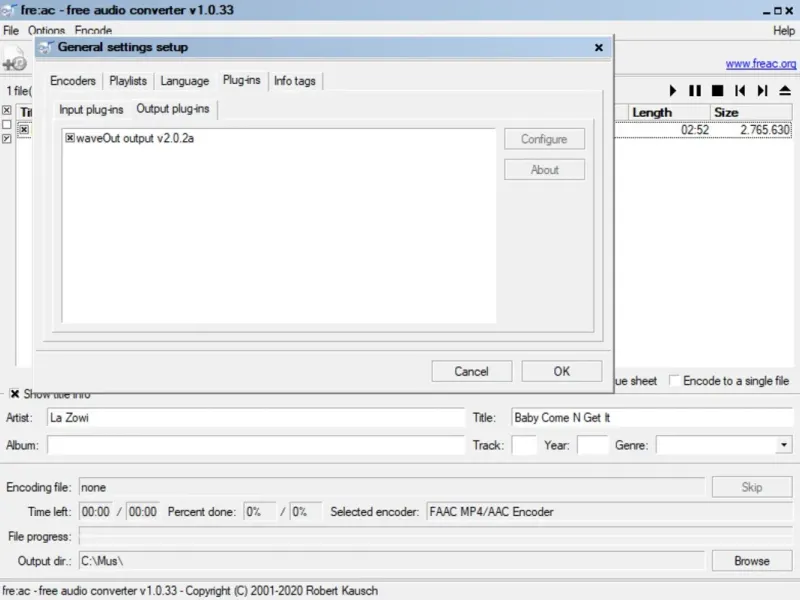Toggle the checked box in the joblist row
This screenshot has height=600, width=800.
(x=23, y=130)
